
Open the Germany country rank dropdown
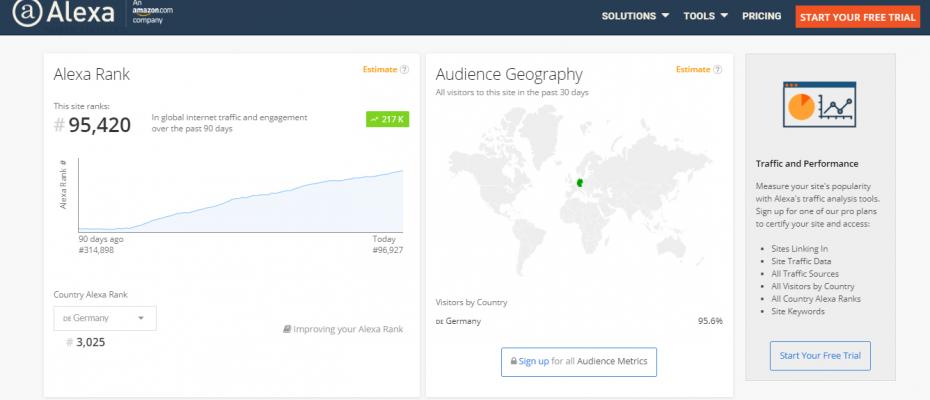click(x=105, y=318)
